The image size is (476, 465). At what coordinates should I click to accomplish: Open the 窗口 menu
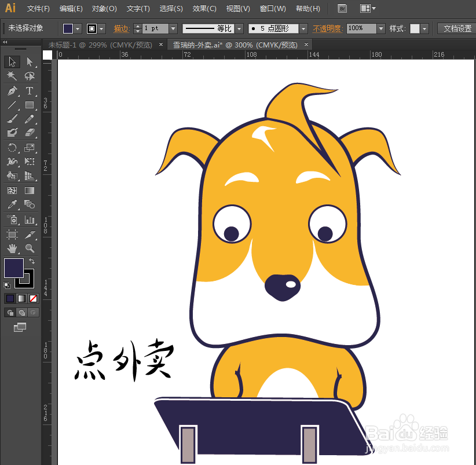pos(272,9)
